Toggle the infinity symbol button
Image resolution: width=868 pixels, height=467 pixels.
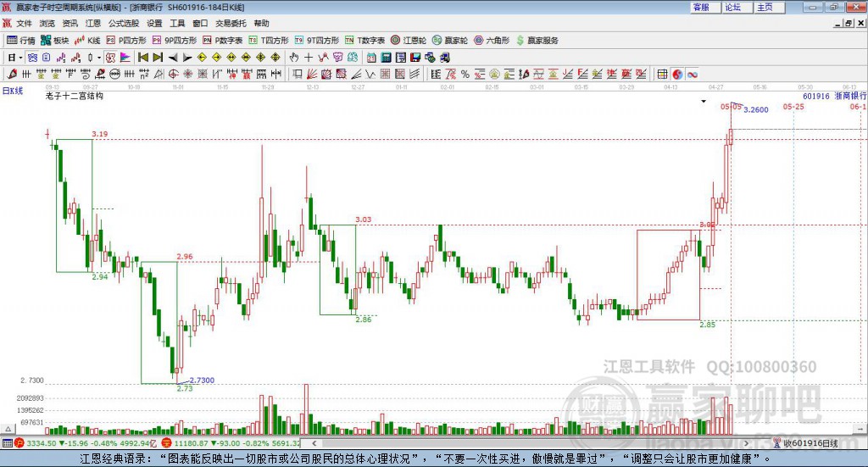(692, 74)
